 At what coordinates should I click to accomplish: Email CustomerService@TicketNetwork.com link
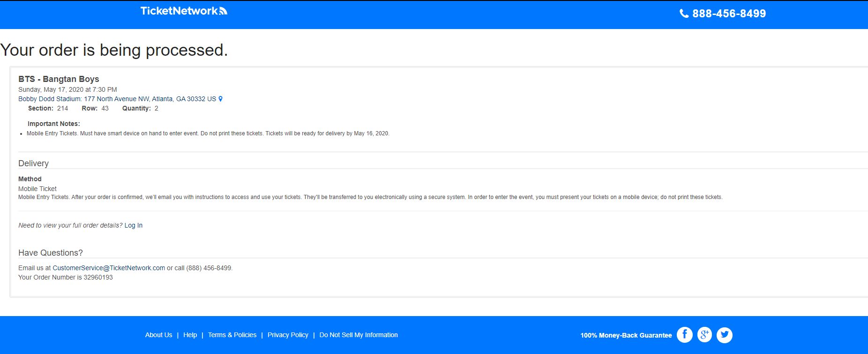tap(109, 268)
